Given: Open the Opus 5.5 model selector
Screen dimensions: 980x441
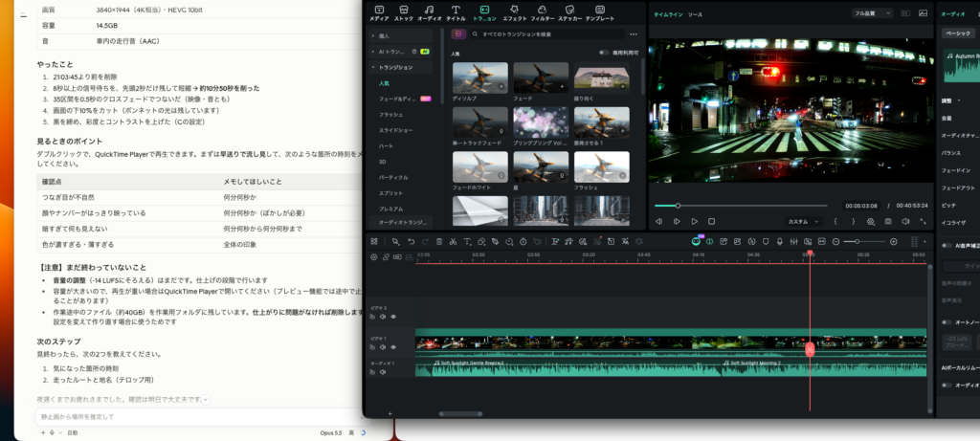Looking at the screenshot, I should (x=331, y=432).
